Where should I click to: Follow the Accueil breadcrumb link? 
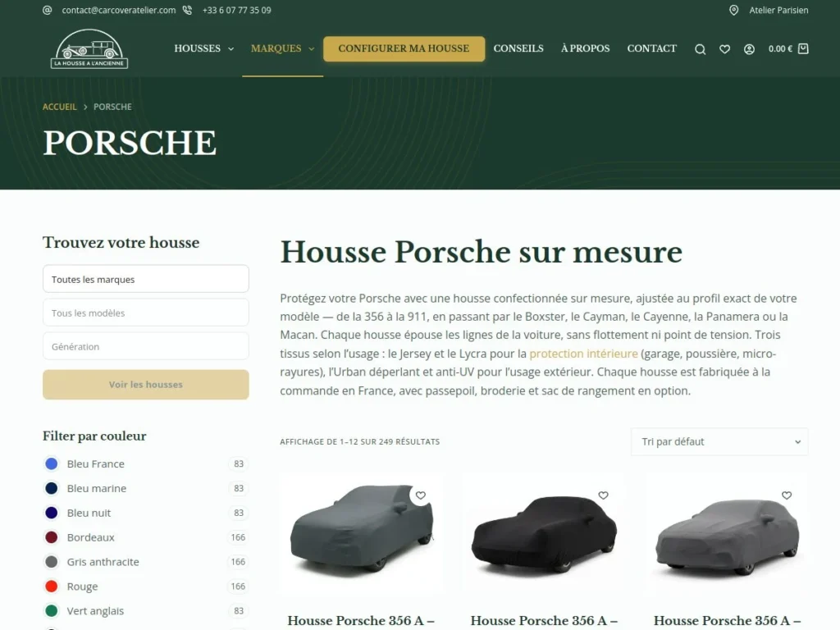click(x=59, y=107)
